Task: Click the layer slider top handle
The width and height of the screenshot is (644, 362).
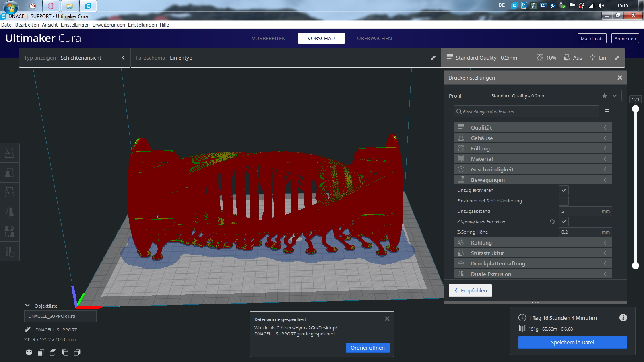Action: click(636, 109)
